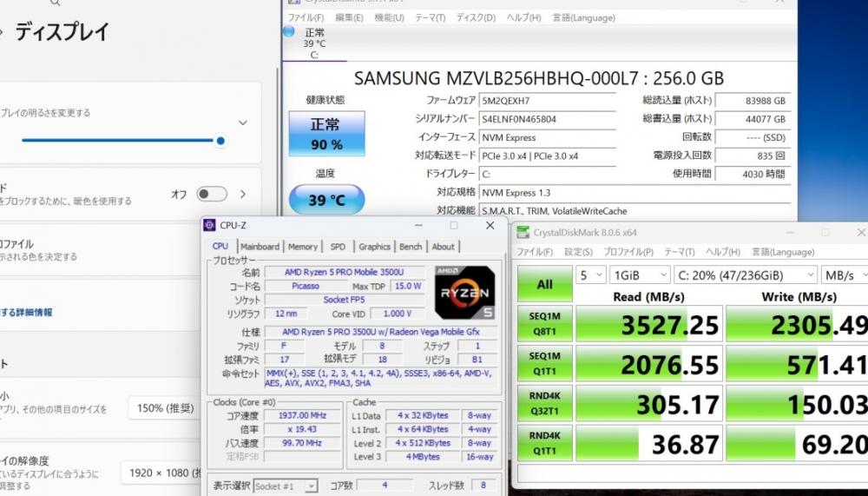Switch to the SPD tab in CPU-Z

point(338,247)
